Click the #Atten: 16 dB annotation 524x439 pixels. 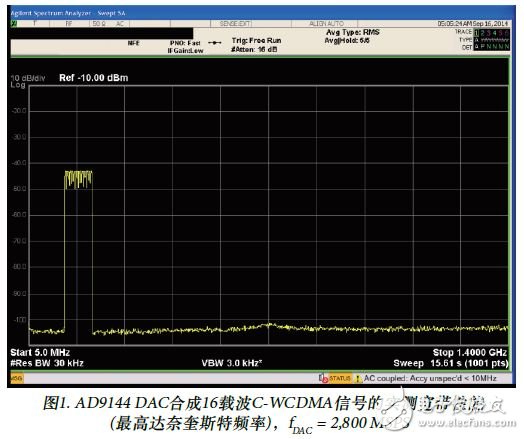[254, 49]
